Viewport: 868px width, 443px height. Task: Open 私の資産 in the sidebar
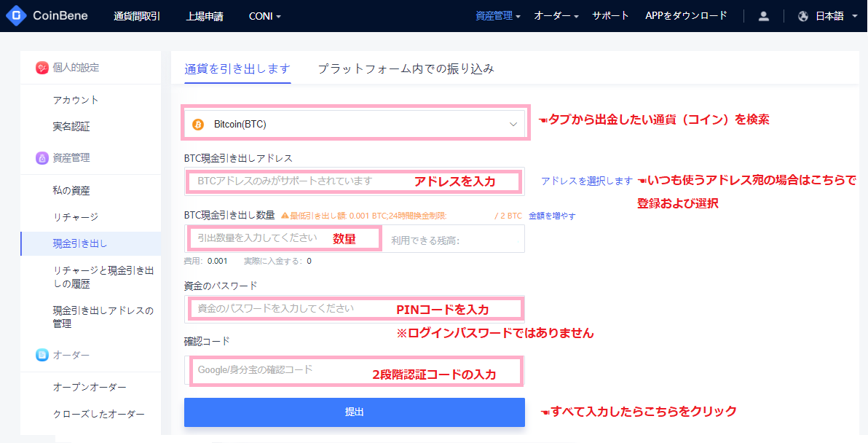[x=71, y=191]
